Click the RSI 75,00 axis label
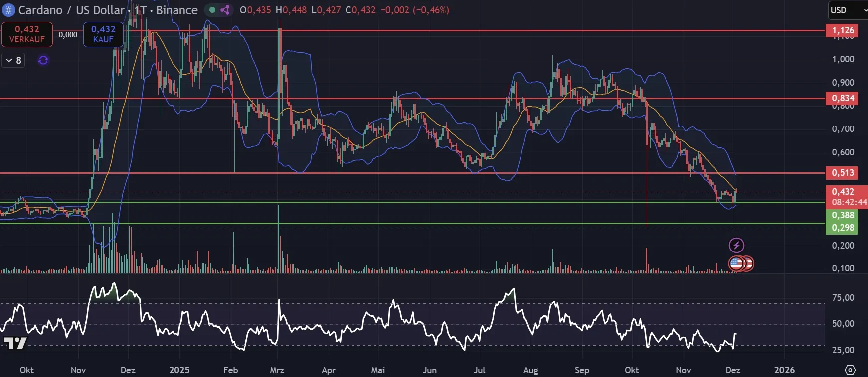This screenshot has width=868, height=377. [x=843, y=298]
